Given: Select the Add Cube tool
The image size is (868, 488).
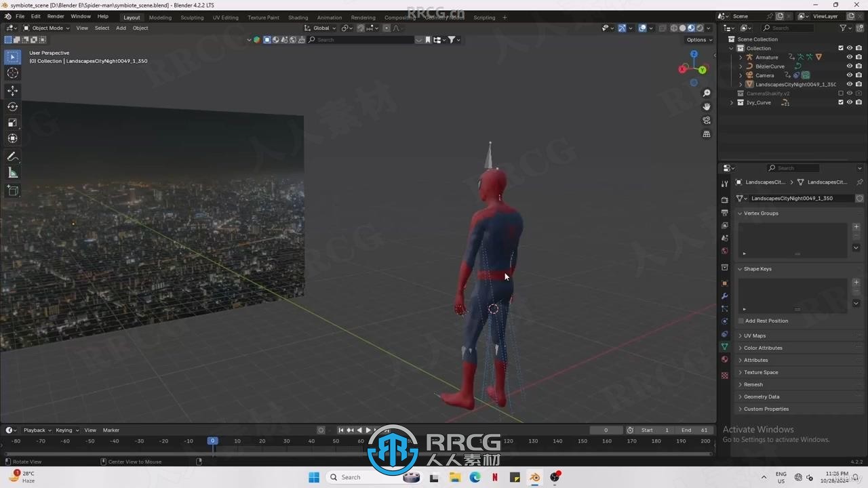Looking at the screenshot, I should click(x=12, y=191).
